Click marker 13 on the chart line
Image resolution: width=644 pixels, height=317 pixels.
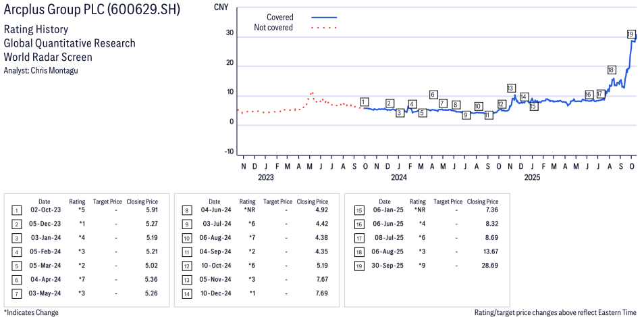[x=511, y=88]
